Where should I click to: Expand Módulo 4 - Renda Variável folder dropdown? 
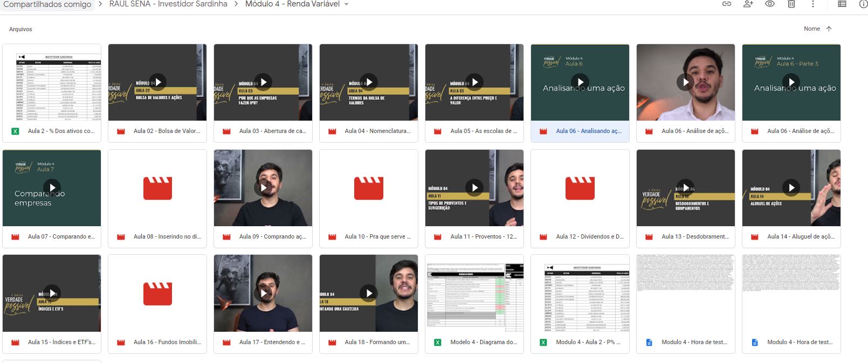coord(347,4)
